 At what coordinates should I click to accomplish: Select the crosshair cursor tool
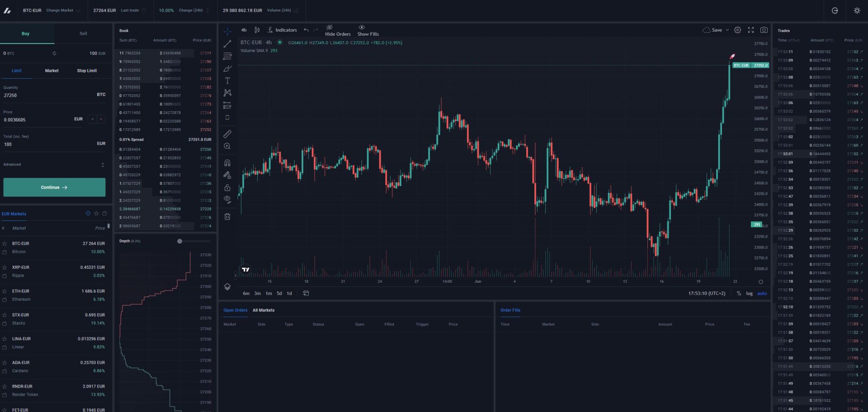pyautogui.click(x=227, y=31)
